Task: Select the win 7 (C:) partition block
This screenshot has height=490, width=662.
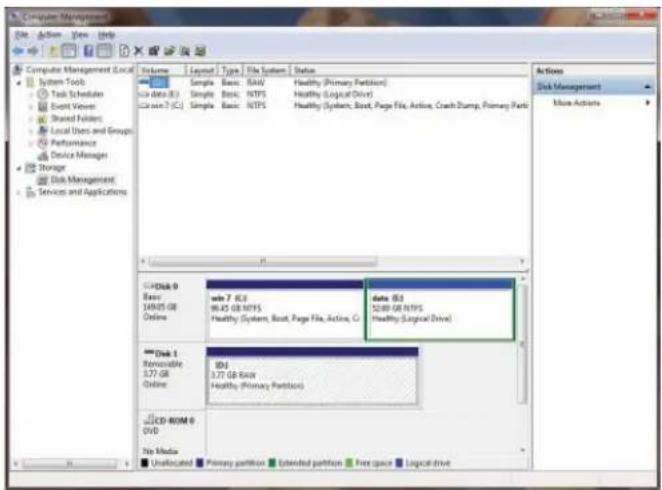Action: (285, 309)
